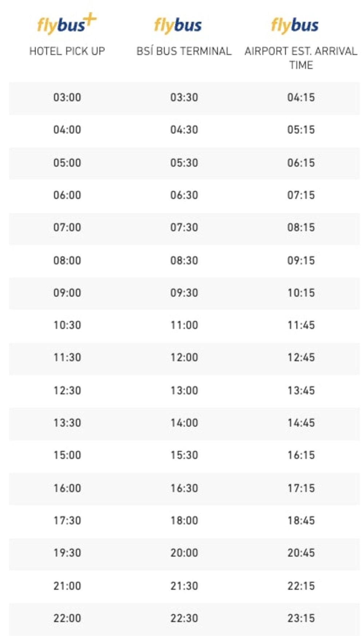This screenshot has width=364, height=636.
Task: Select the 08:30 bus terminal time
Action: (184, 260)
